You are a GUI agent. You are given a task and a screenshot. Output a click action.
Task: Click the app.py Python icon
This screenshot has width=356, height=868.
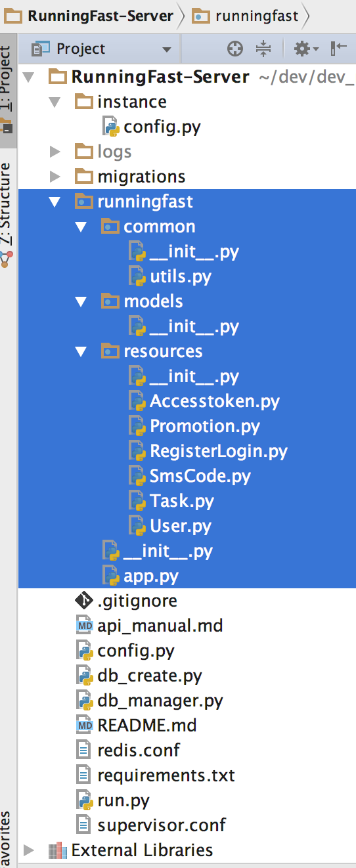coord(110,576)
